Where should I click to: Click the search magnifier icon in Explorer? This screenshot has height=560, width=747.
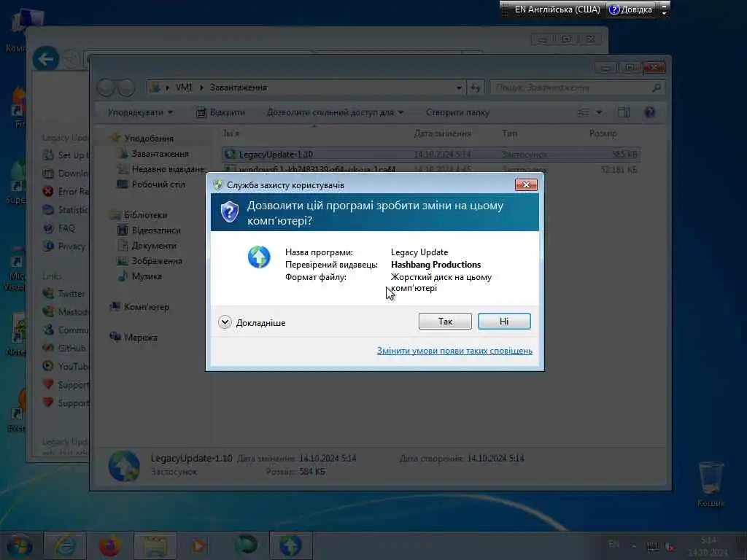pos(657,87)
